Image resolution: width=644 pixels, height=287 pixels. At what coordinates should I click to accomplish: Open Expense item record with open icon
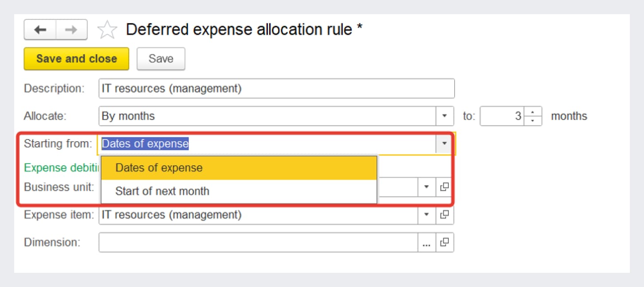[x=444, y=215]
